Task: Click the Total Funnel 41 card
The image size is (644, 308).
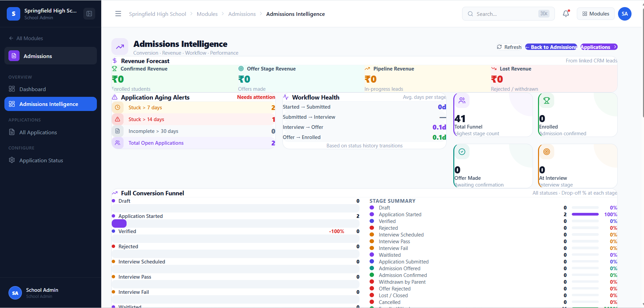Action: 493,115
